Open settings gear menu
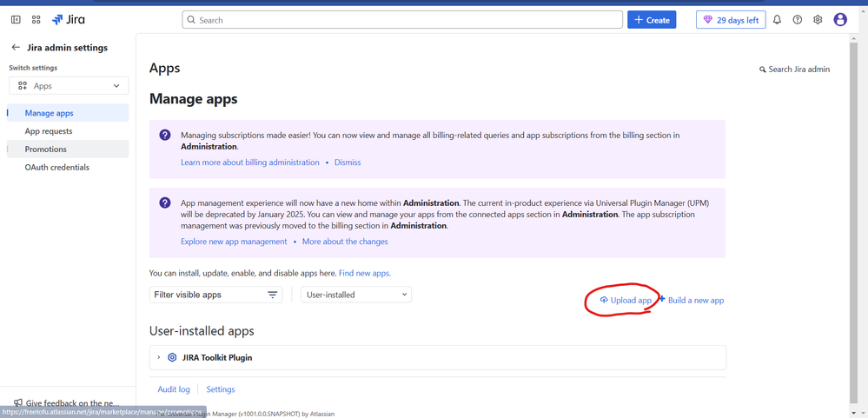The width and height of the screenshot is (868, 418). pos(818,20)
